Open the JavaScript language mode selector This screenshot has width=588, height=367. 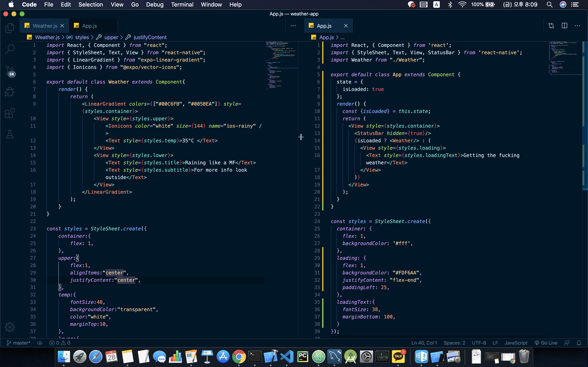(516, 343)
